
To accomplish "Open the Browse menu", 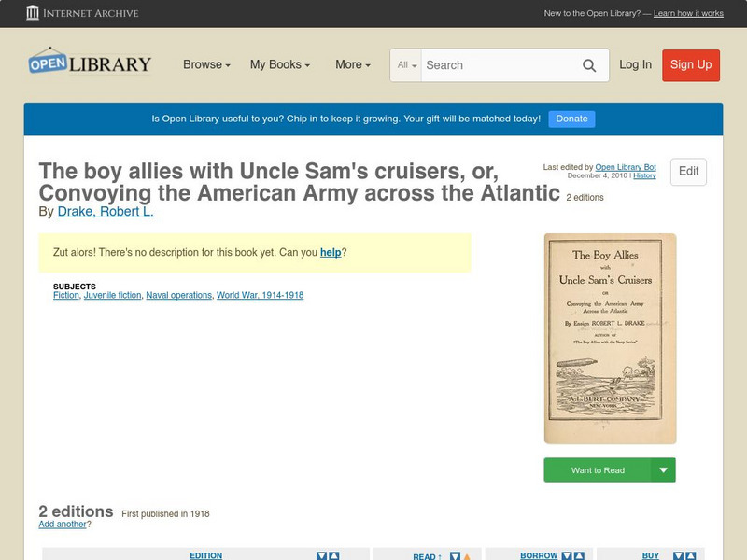I will coord(204,65).
